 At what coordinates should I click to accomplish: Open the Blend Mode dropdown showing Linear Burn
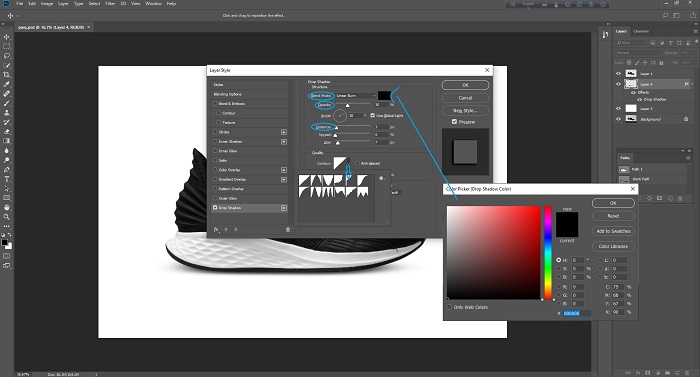[x=355, y=96]
